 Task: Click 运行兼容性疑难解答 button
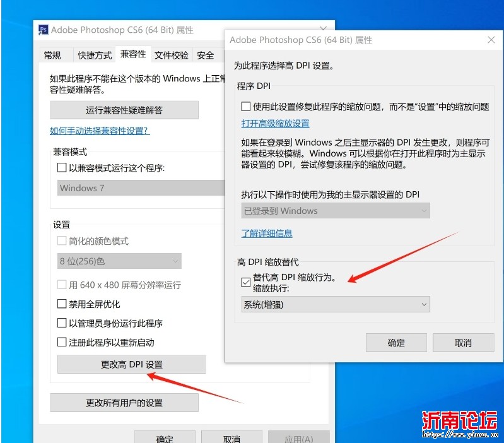pos(124,110)
